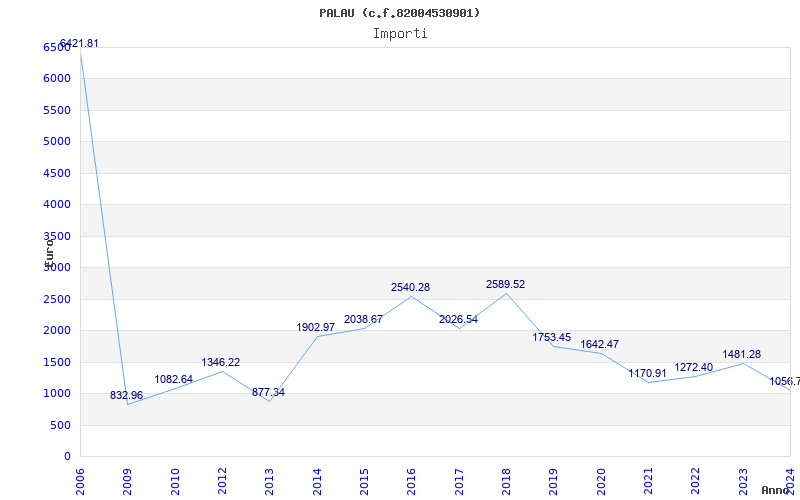
Task: Click the y-axis value 1000
Action: (57, 393)
